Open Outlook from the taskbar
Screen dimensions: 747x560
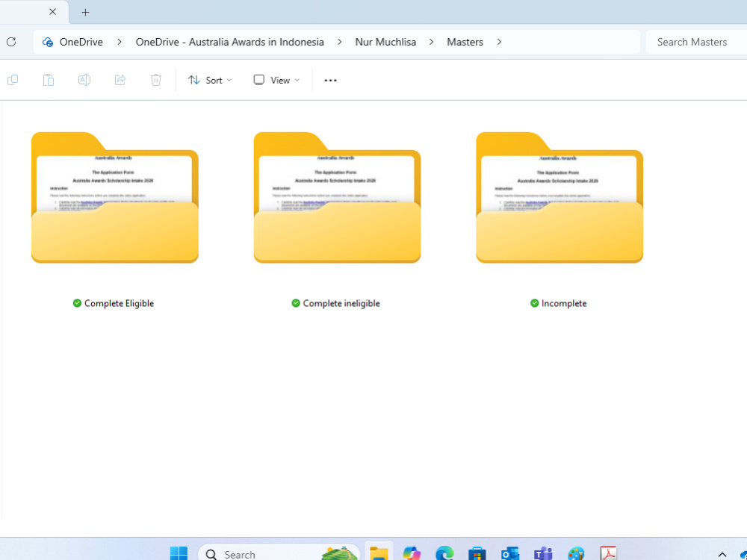509,553
